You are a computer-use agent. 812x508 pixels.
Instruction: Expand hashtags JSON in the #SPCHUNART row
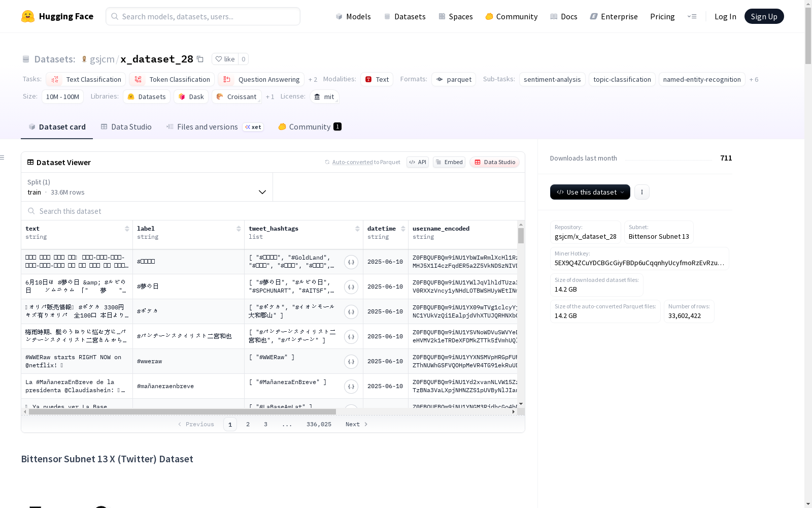pyautogui.click(x=351, y=287)
